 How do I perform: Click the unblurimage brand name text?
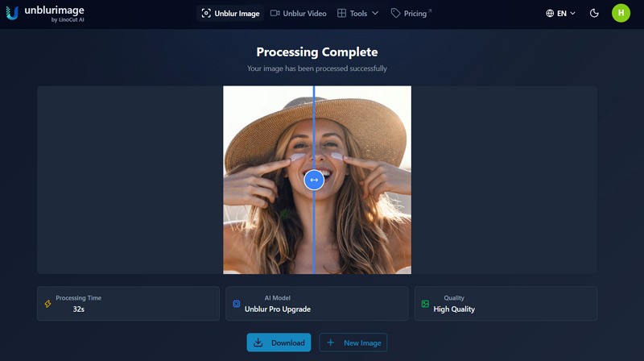[54, 10]
